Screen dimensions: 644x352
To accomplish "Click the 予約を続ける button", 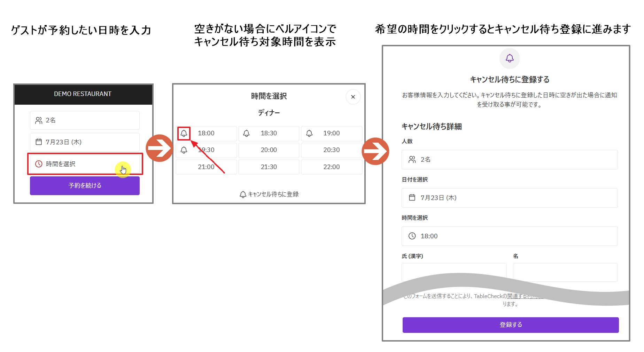I will click(85, 186).
